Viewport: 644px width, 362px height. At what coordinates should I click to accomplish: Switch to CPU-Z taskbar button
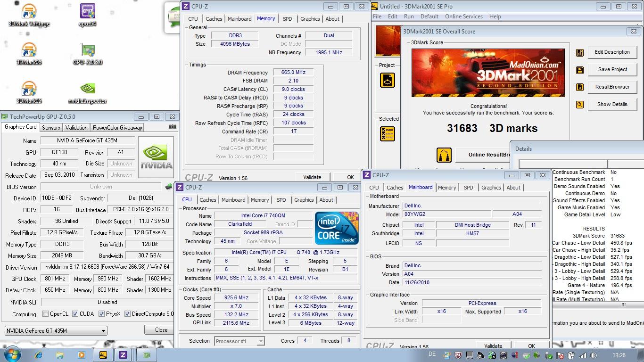[123, 355]
